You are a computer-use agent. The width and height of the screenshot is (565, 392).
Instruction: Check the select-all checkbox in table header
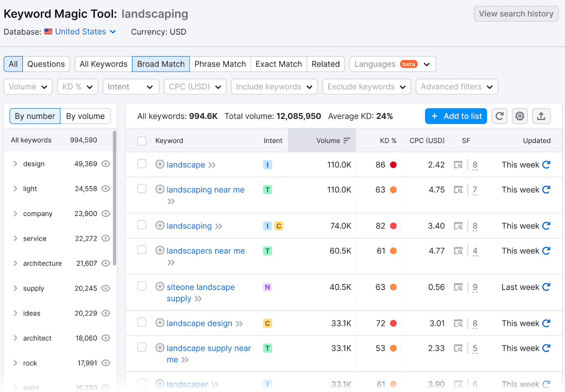click(142, 140)
